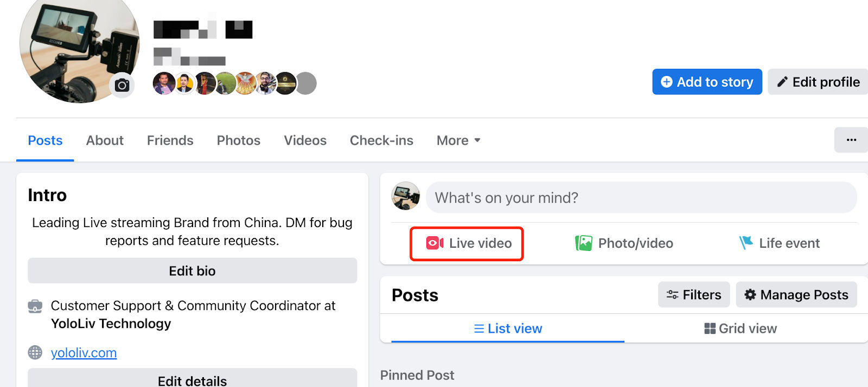Click the camera icon on profile picture
The width and height of the screenshot is (868, 387).
[122, 85]
